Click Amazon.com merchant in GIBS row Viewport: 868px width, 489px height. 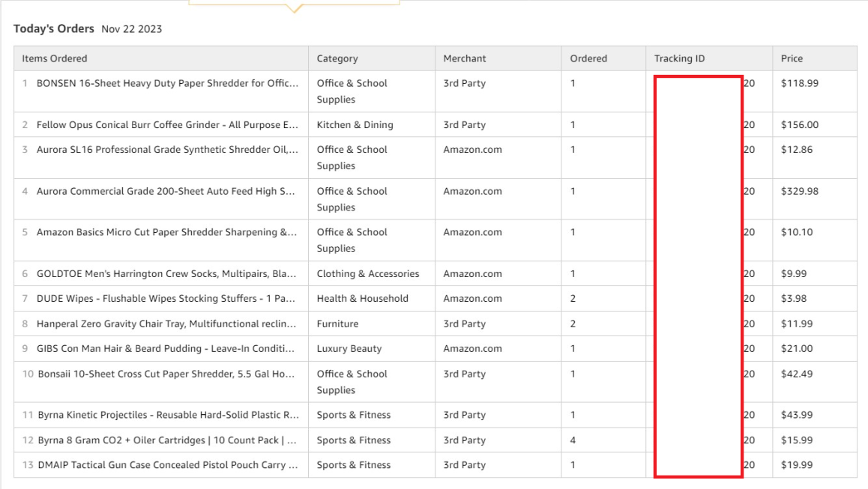472,349
